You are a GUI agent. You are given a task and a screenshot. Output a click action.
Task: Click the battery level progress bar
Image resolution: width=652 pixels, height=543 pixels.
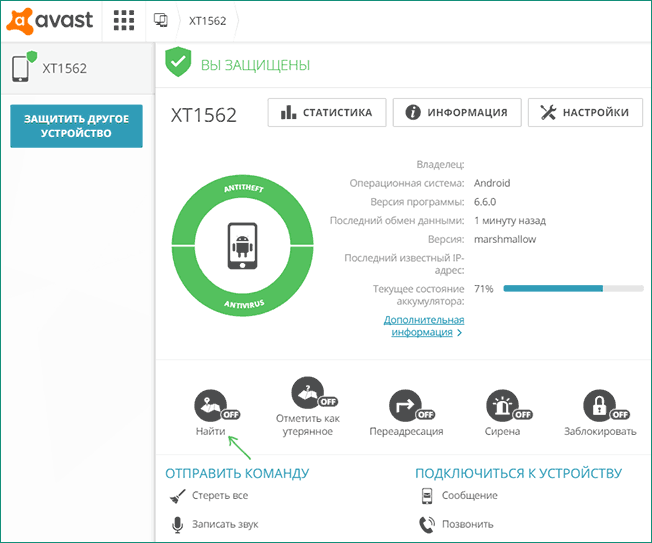point(573,288)
